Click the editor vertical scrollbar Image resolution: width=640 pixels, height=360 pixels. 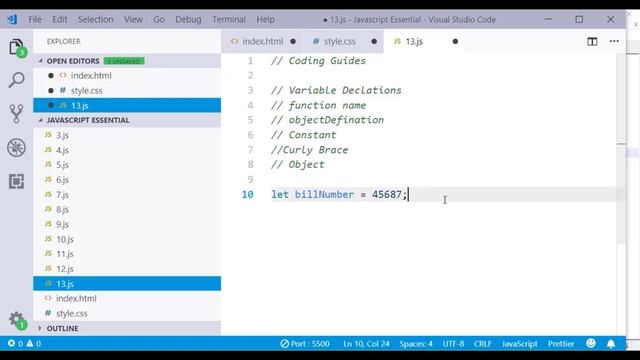(x=621, y=149)
